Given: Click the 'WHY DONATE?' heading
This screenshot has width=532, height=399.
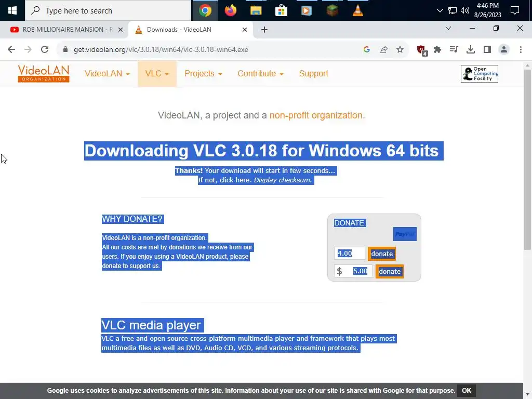Looking at the screenshot, I should pos(132,219).
